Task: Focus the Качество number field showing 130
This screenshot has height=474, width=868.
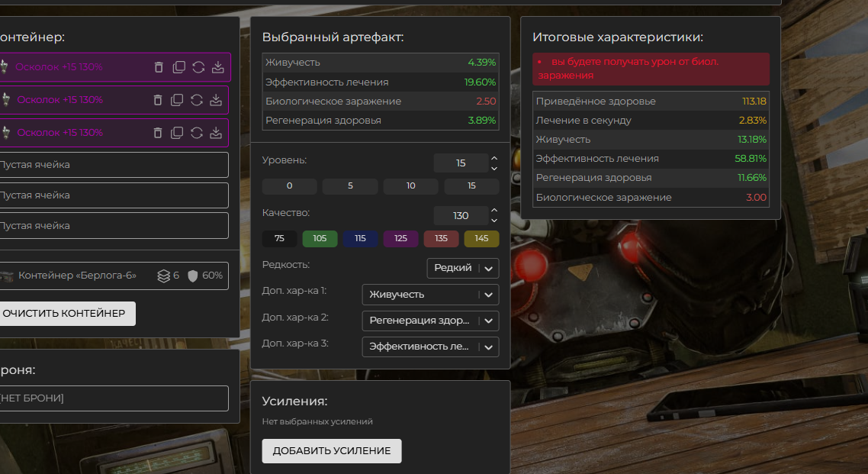Action: tap(461, 216)
